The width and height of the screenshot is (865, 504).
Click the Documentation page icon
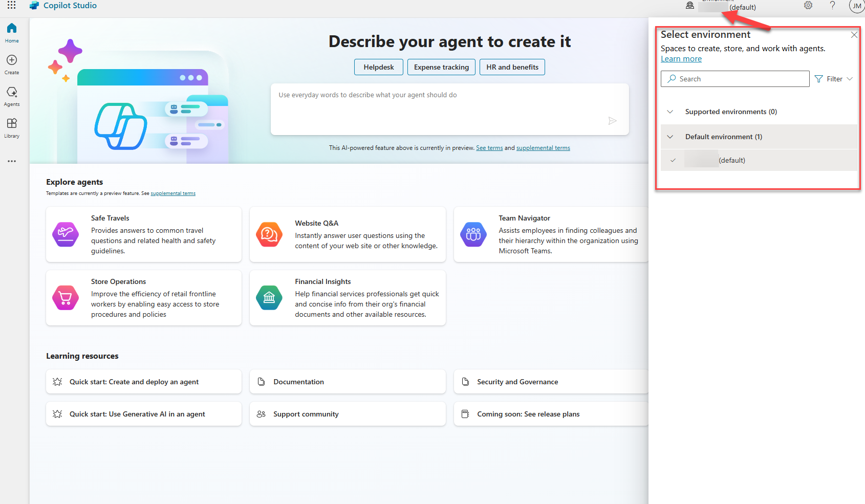point(261,382)
